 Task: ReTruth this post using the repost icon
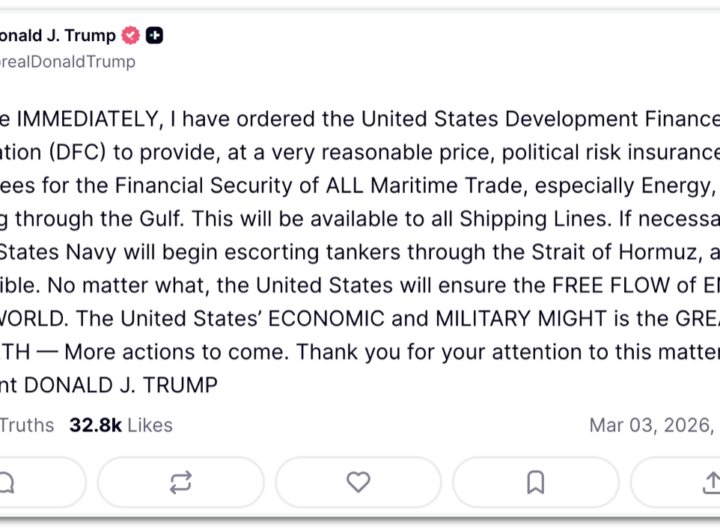(x=180, y=482)
